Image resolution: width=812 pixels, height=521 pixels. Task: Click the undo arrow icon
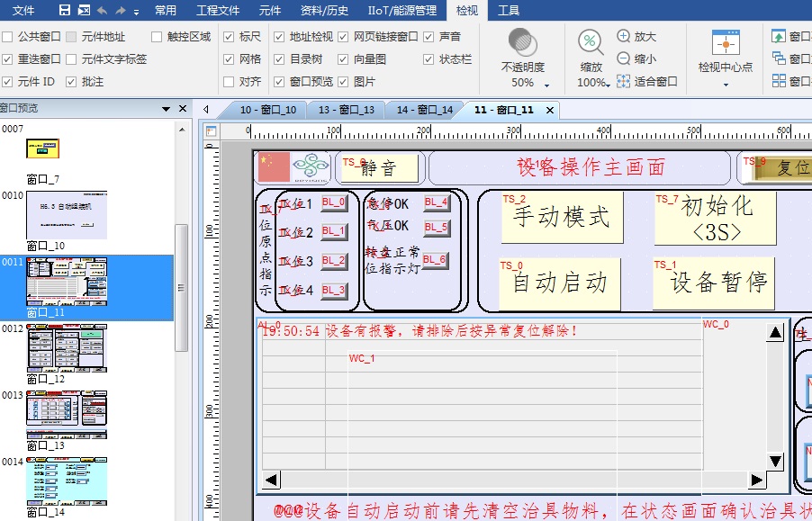tap(102, 11)
